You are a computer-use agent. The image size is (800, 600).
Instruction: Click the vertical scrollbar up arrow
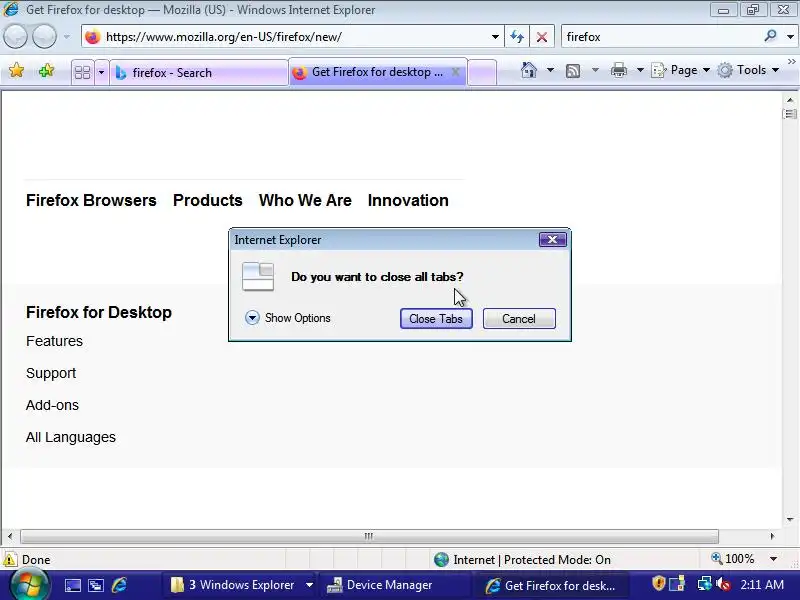[790, 99]
